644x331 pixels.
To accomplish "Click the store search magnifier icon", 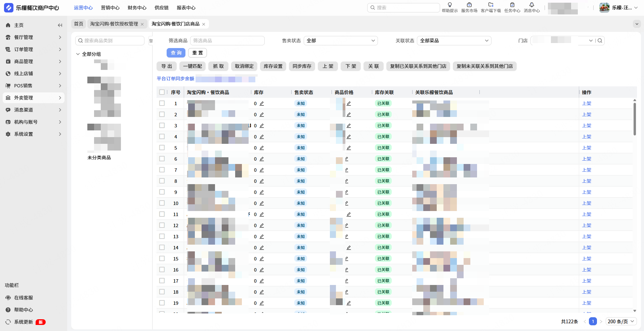I will (600, 41).
